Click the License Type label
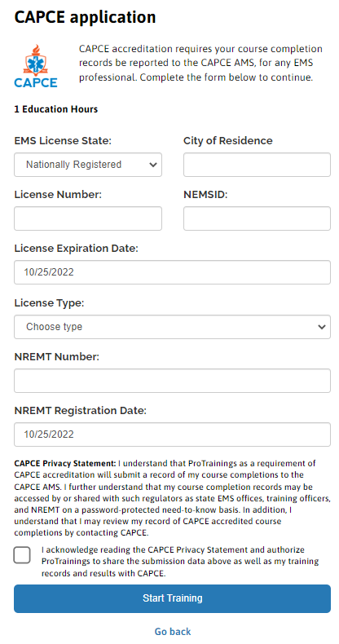 pyautogui.click(x=49, y=303)
